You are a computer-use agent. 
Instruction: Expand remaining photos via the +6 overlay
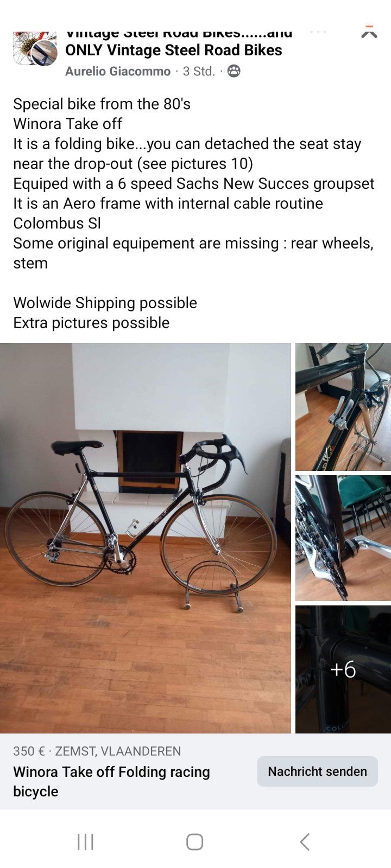[343, 669]
